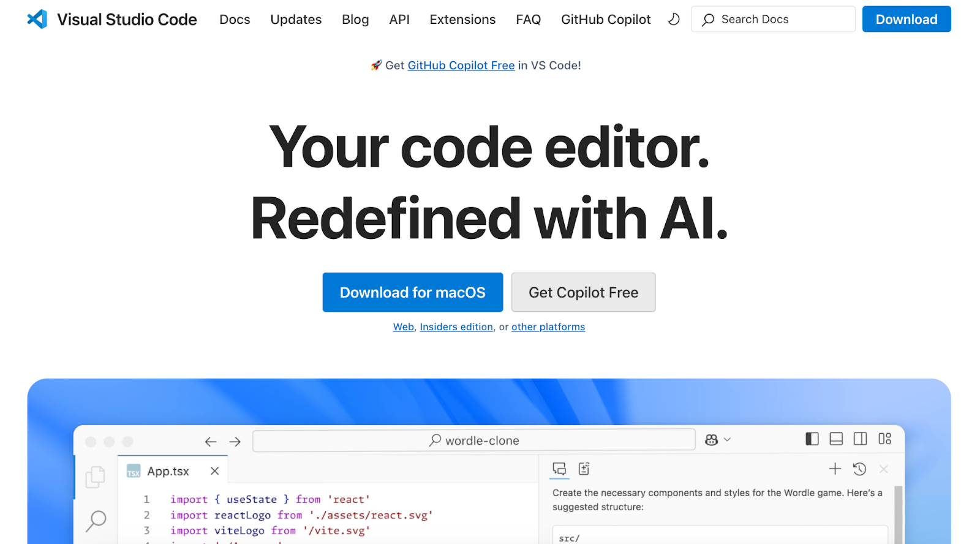Click the Copilot panel scrollbar

click(x=899, y=515)
